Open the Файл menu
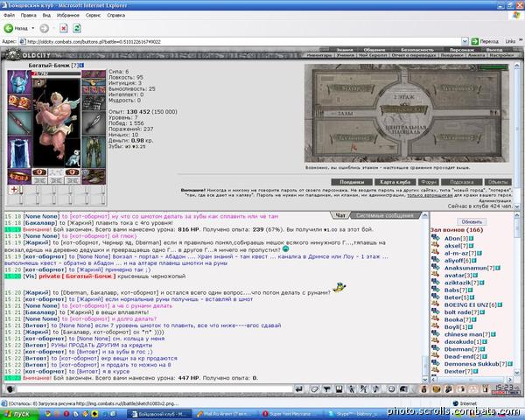The height and width of the screenshot is (420, 525). coord(8,15)
